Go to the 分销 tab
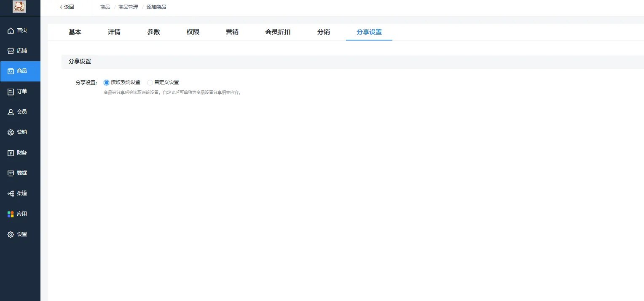This screenshot has height=301, width=644. [324, 32]
